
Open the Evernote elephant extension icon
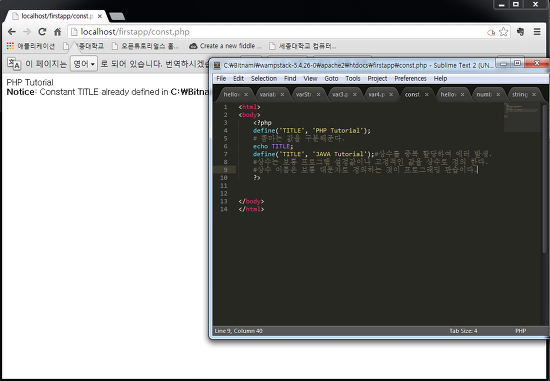click(520, 32)
